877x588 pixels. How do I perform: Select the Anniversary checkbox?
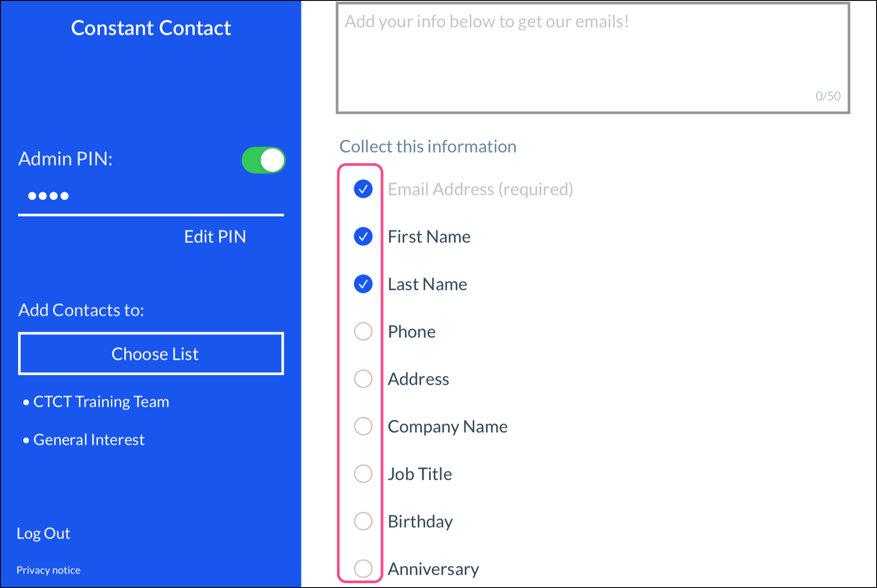point(363,569)
